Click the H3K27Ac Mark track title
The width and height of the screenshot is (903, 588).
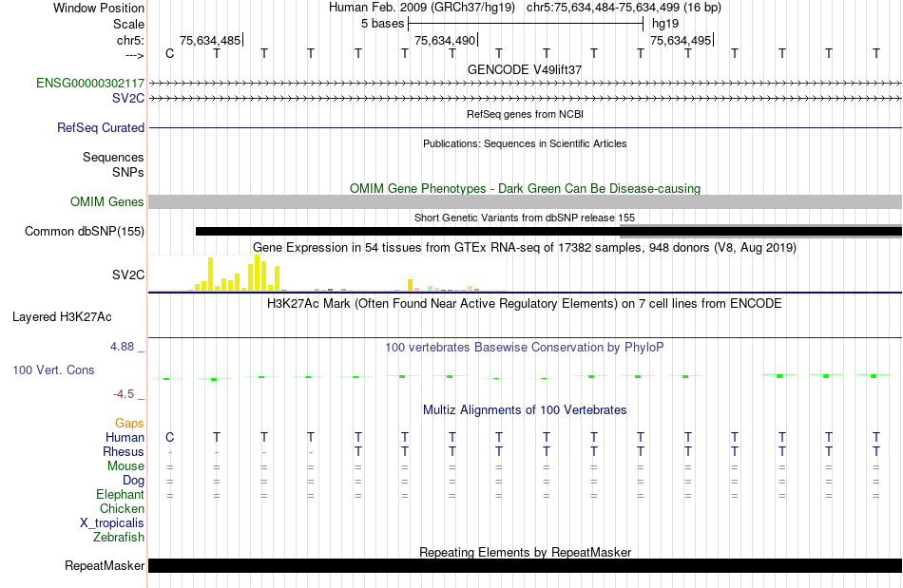click(x=525, y=303)
